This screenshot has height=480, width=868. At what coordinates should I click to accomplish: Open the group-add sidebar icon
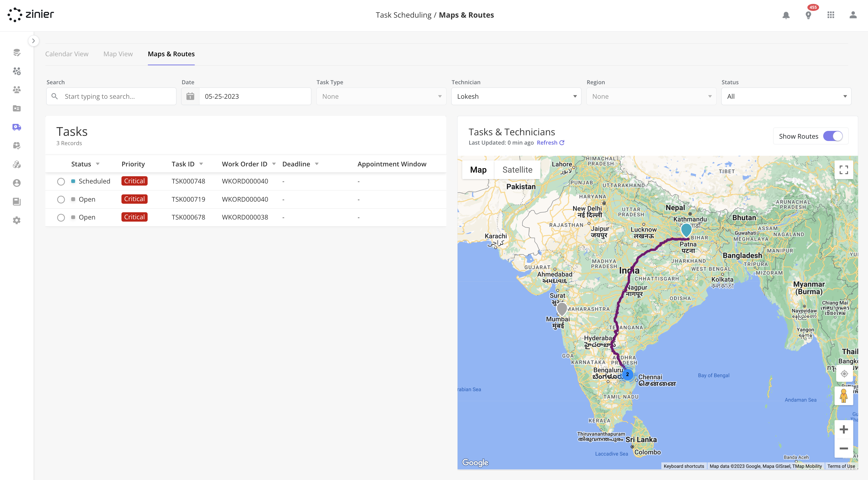coord(17,71)
